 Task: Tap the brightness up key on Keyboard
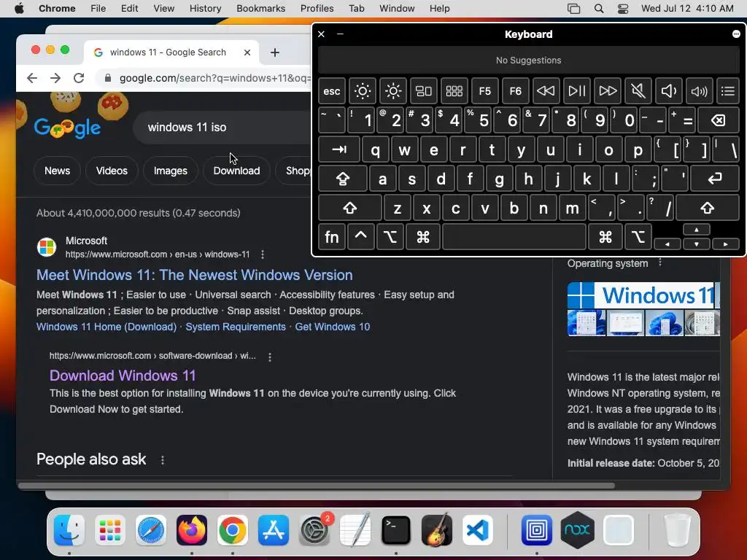coord(393,91)
